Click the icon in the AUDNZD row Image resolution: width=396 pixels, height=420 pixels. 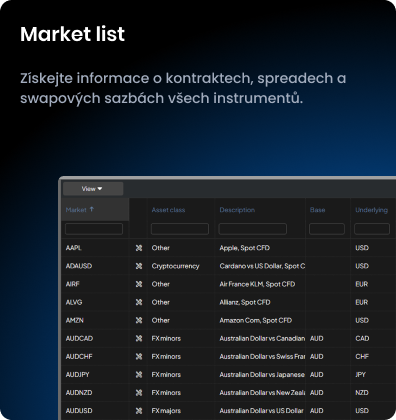139,393
